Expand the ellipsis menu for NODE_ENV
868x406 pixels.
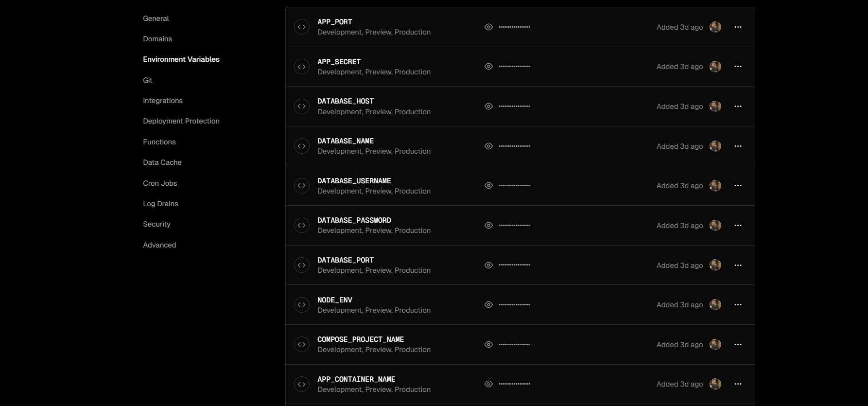(x=738, y=305)
